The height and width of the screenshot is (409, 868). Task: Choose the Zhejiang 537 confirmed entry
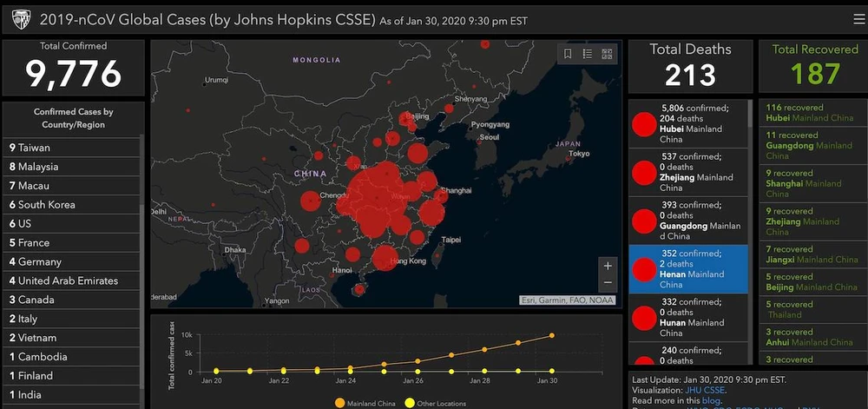(x=687, y=172)
